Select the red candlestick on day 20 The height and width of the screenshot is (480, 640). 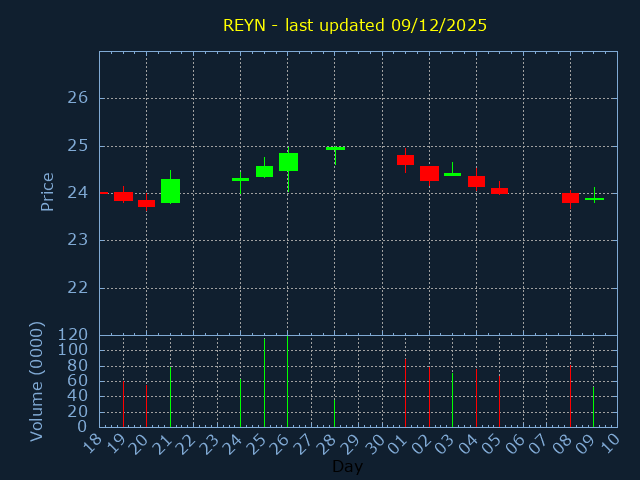147,203
